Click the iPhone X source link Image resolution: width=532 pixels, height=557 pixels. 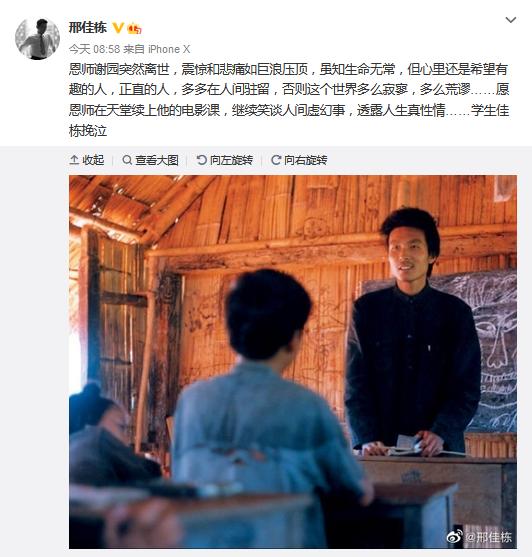169,49
